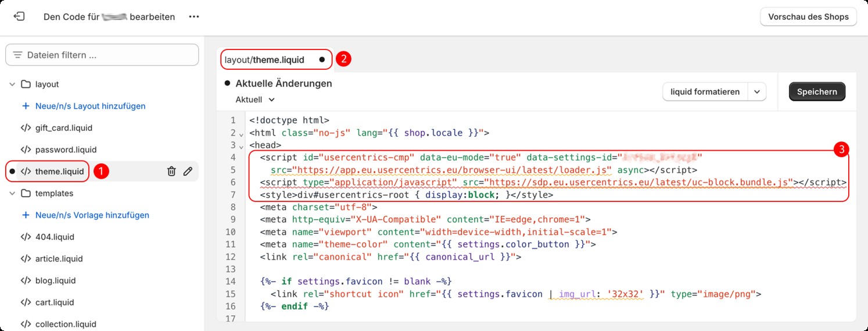Screen dimensions: 868x331
Task: Open 404.liquid file
Action: click(x=55, y=237)
